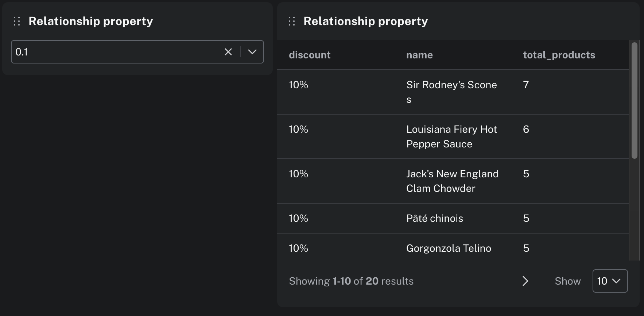Click the next page arrow in the table footer
Viewport: 644px width, 316px height.
(x=525, y=281)
